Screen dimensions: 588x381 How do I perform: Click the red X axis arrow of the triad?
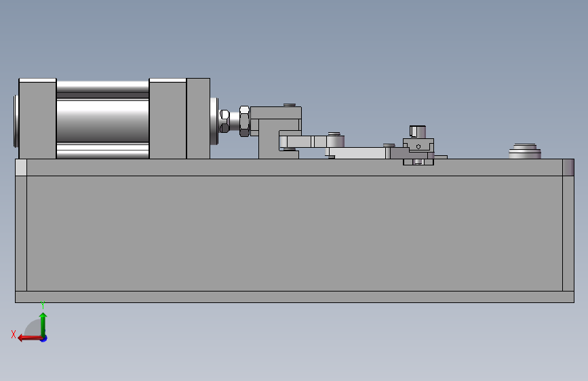click(30, 338)
